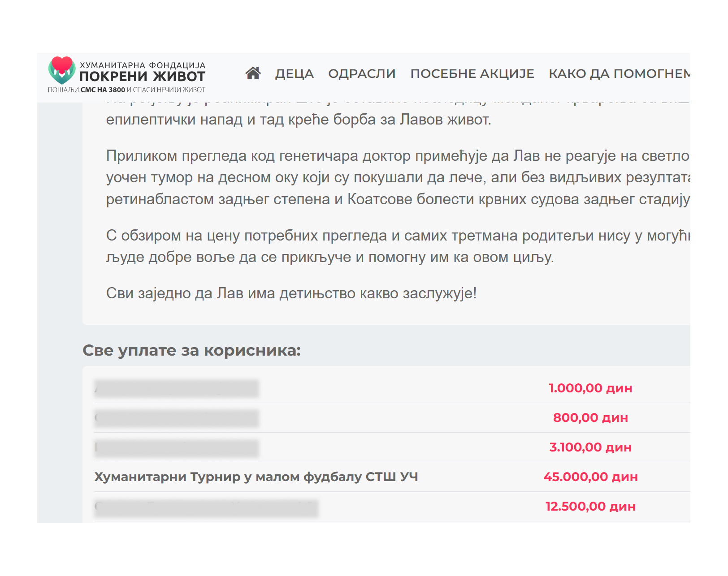728x576 pixels.
Task: Click the 800,00 дин donation amount
Action: point(590,417)
